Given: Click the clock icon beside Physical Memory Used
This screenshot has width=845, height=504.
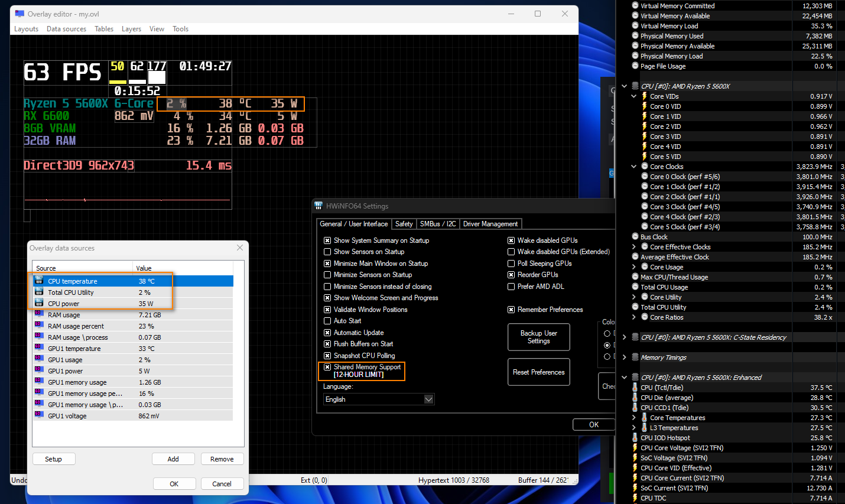Looking at the screenshot, I should pyautogui.click(x=635, y=35).
